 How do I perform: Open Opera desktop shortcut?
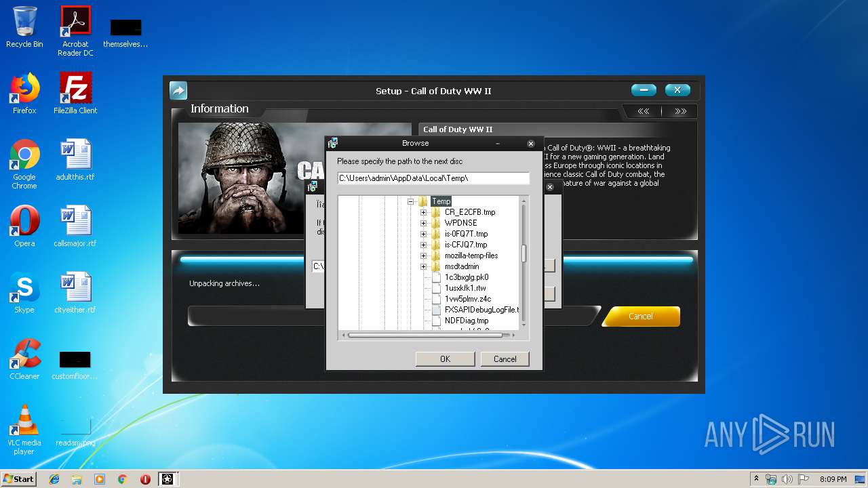[x=24, y=226]
